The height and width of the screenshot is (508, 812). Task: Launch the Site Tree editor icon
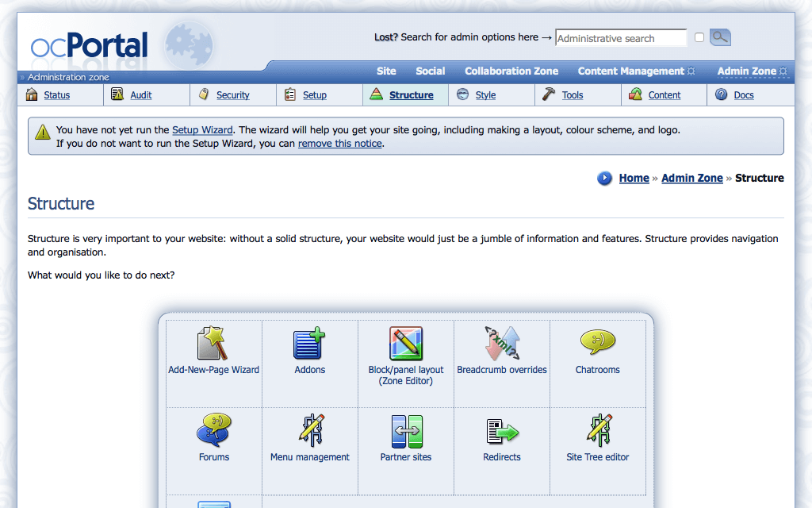[x=598, y=431]
